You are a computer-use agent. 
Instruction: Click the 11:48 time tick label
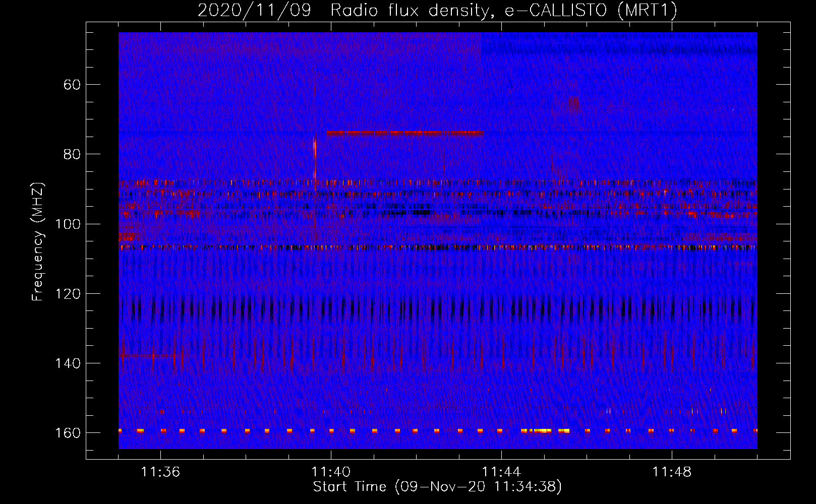(672, 472)
